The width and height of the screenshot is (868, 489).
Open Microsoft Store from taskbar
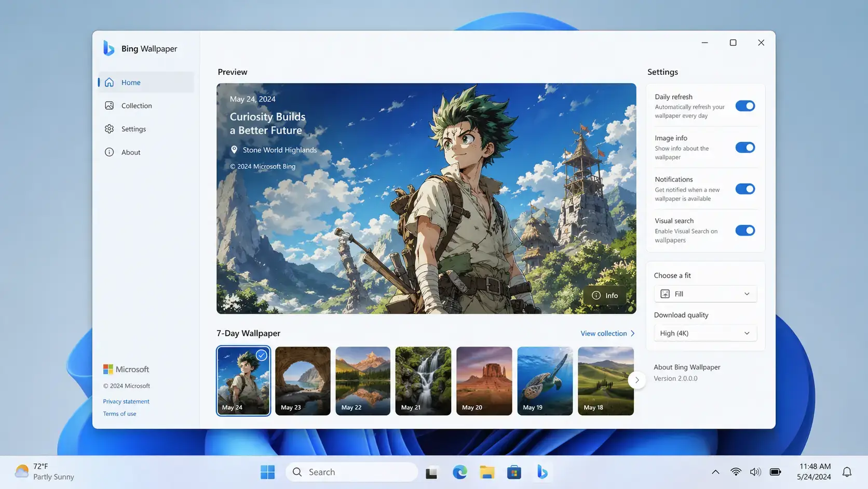pos(514,472)
